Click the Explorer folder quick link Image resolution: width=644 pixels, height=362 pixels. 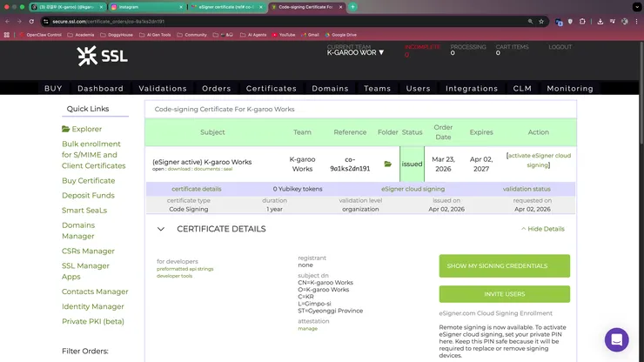click(x=82, y=129)
